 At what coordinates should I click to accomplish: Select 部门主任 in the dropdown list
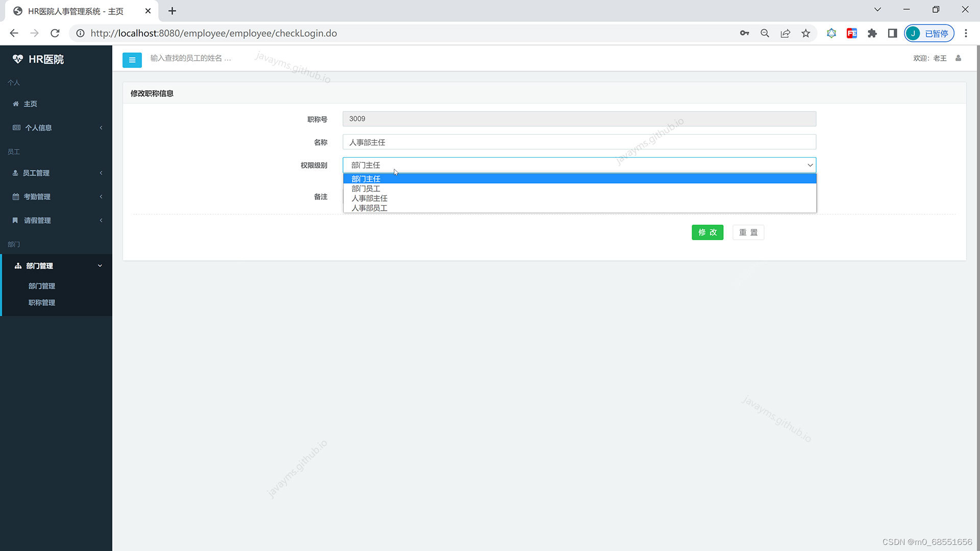point(579,179)
